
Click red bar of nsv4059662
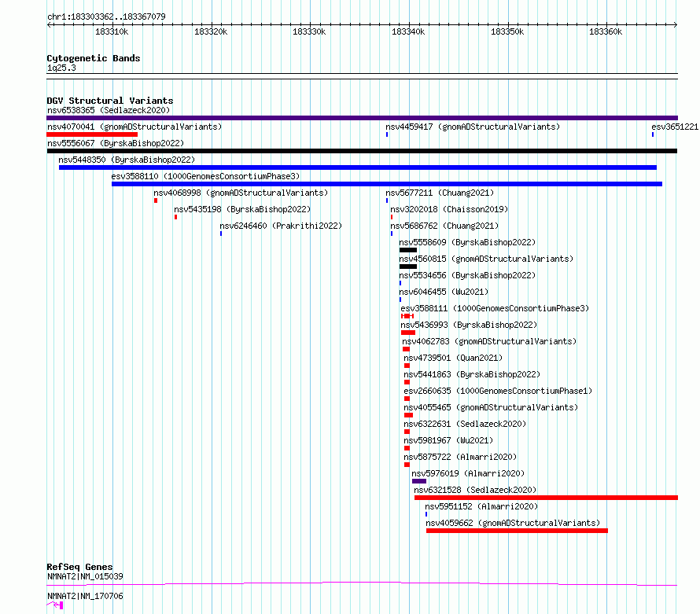click(x=517, y=531)
